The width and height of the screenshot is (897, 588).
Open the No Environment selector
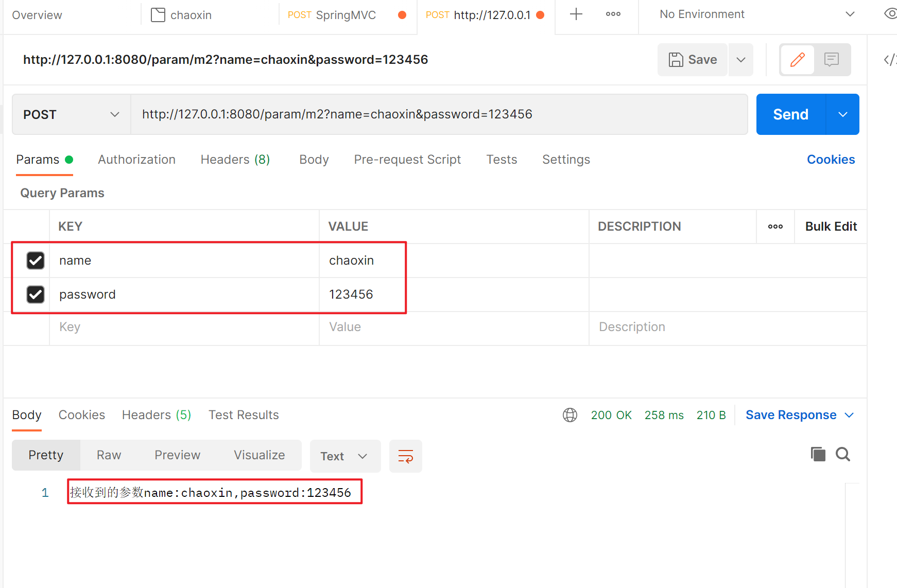(x=757, y=14)
